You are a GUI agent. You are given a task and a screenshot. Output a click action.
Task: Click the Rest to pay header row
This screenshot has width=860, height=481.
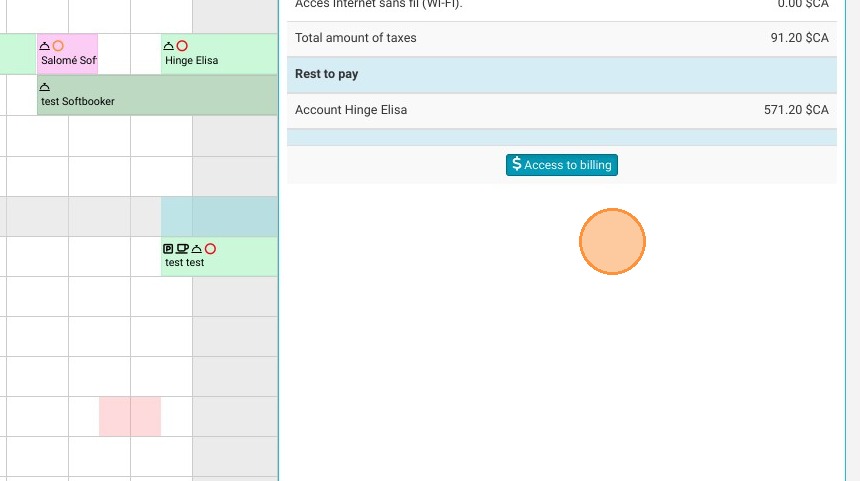click(x=562, y=74)
